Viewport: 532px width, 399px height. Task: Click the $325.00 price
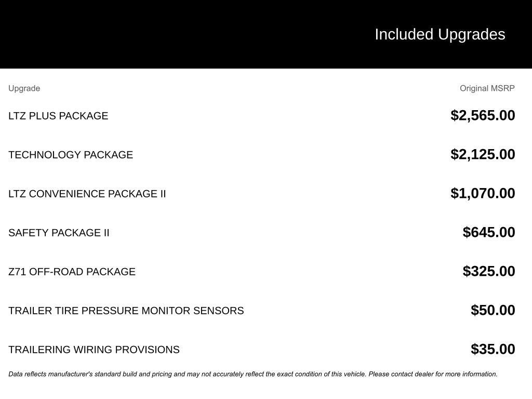(489, 271)
